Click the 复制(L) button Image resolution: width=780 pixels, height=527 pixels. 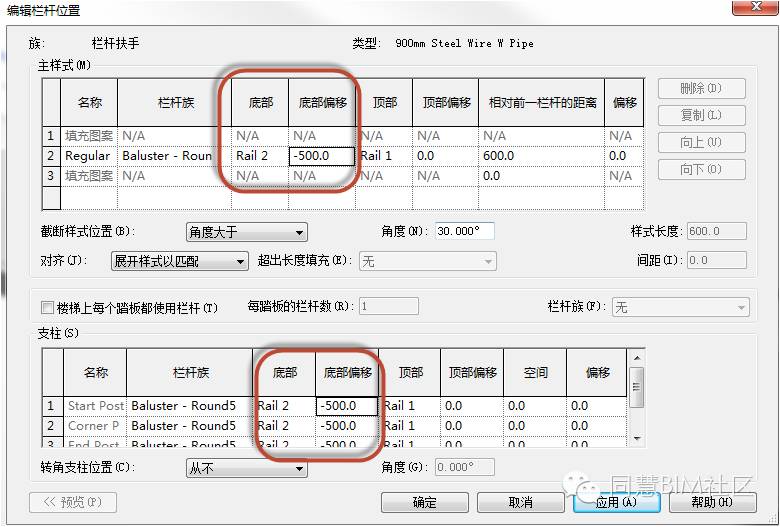click(701, 115)
